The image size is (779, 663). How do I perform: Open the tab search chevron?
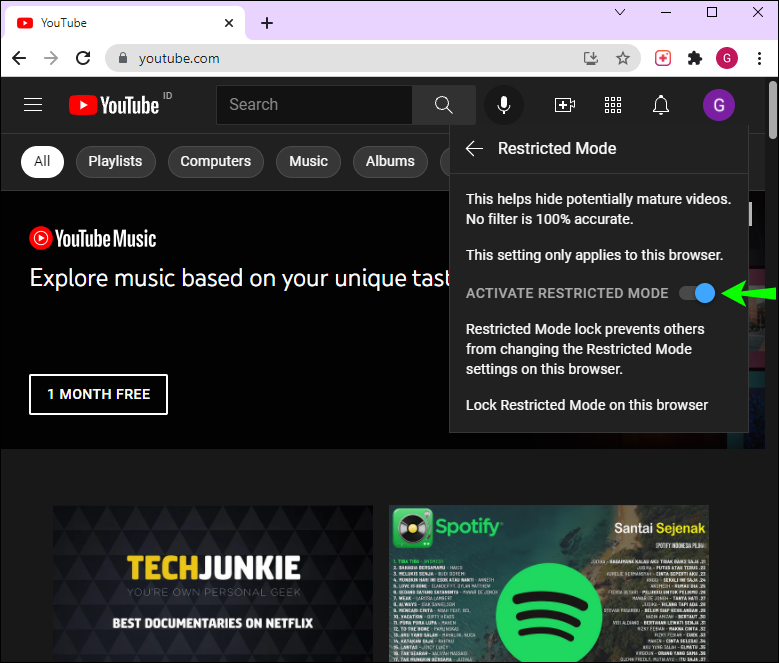(x=620, y=12)
